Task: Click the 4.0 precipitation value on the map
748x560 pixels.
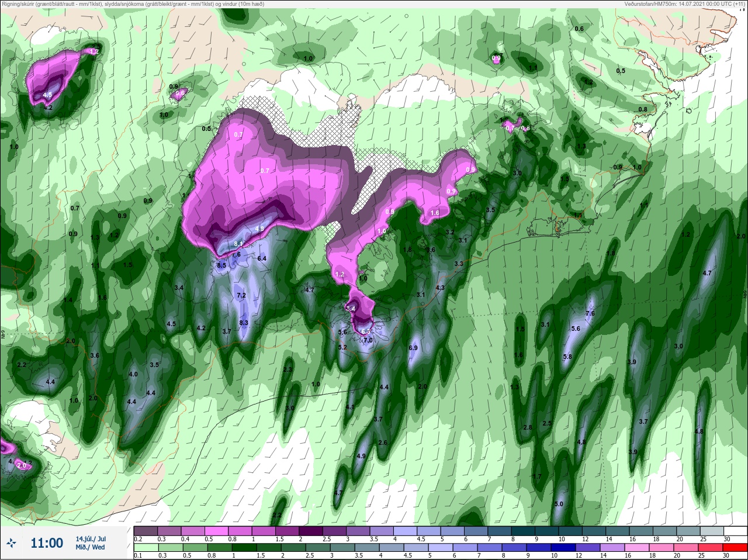Action: (133, 374)
